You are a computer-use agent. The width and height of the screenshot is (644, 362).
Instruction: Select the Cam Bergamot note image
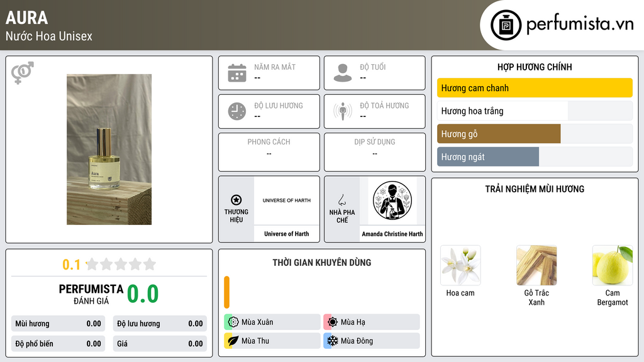tap(613, 266)
